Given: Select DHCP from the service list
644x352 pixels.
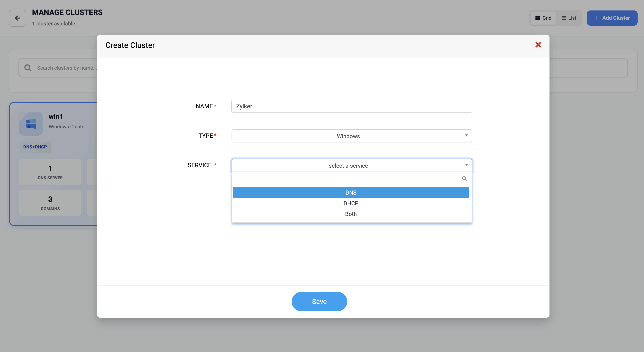Looking at the screenshot, I should [351, 203].
